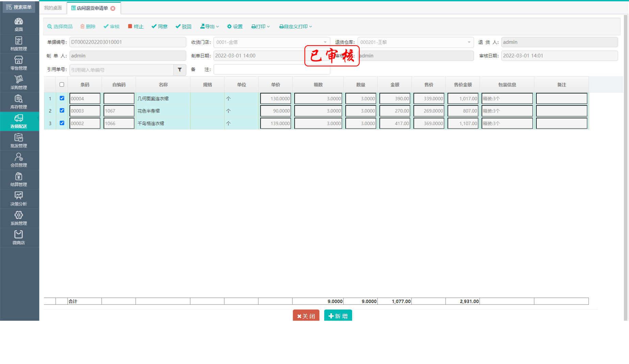This screenshot has height=364, width=629.
Task: Click 审核 in the toolbar
Action: point(111,27)
